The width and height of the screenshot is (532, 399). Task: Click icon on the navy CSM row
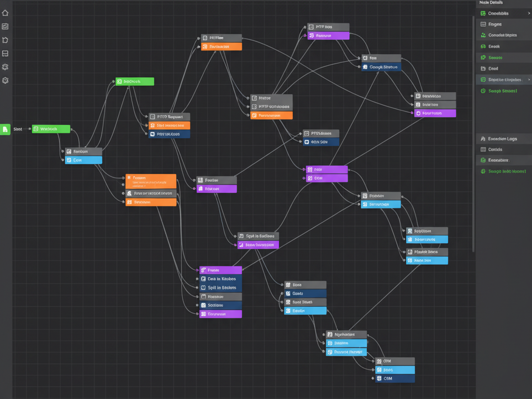click(379, 379)
